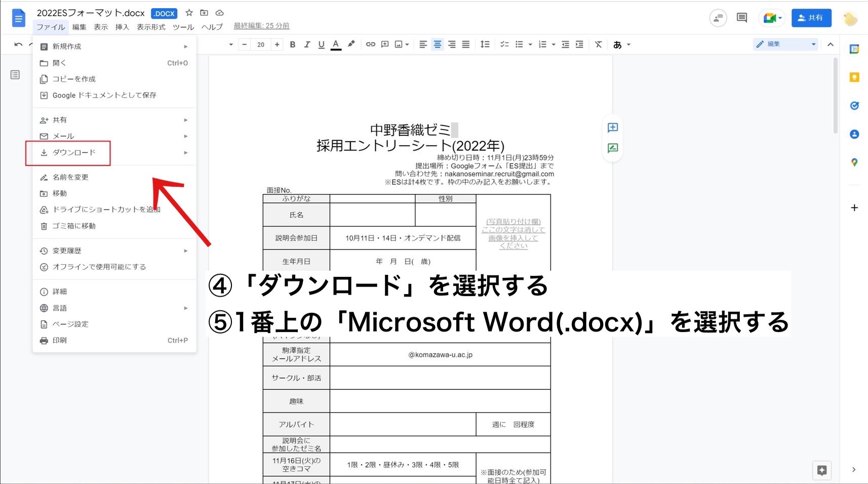Open the ファイル menu

point(51,27)
